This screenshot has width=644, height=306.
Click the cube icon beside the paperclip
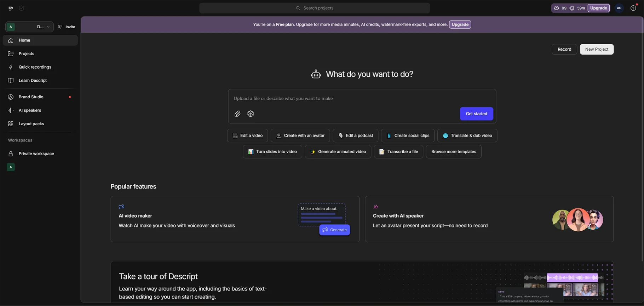(251, 114)
